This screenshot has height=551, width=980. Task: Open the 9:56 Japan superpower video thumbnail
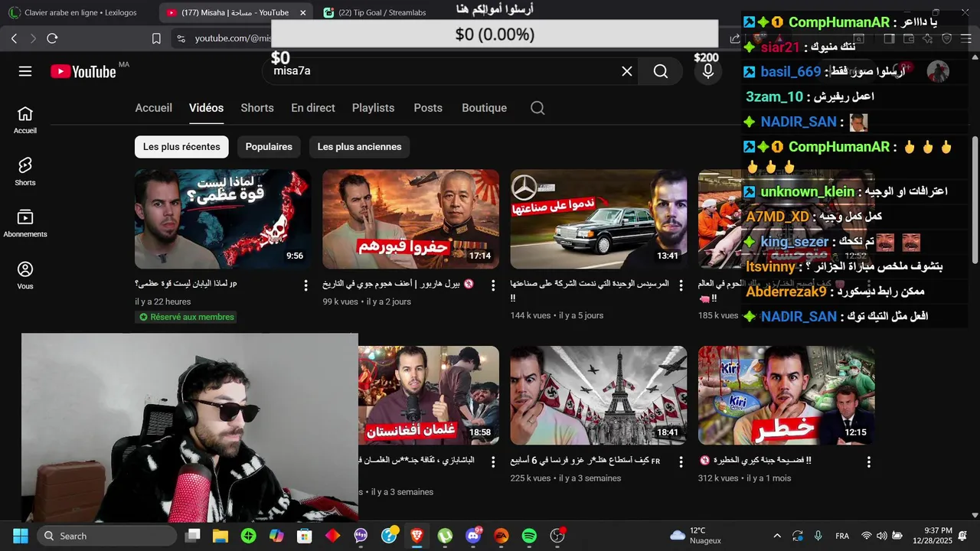click(223, 219)
